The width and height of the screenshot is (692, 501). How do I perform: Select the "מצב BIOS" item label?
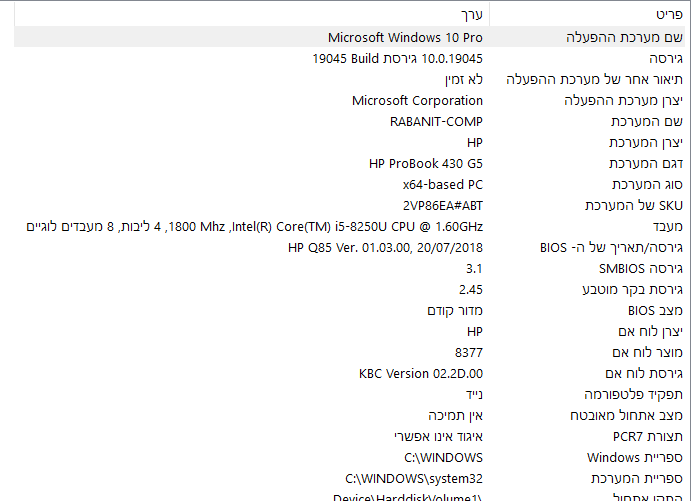(x=648, y=310)
